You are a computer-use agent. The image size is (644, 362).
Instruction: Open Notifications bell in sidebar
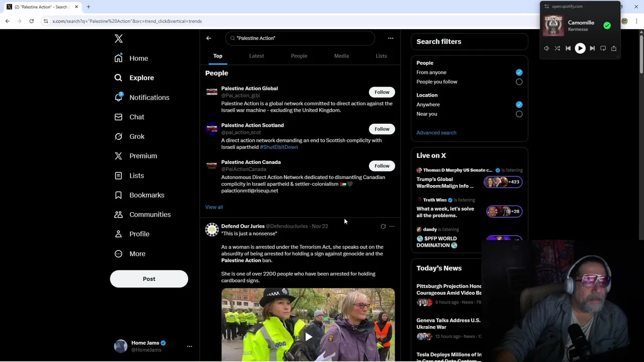pyautogui.click(x=142, y=98)
